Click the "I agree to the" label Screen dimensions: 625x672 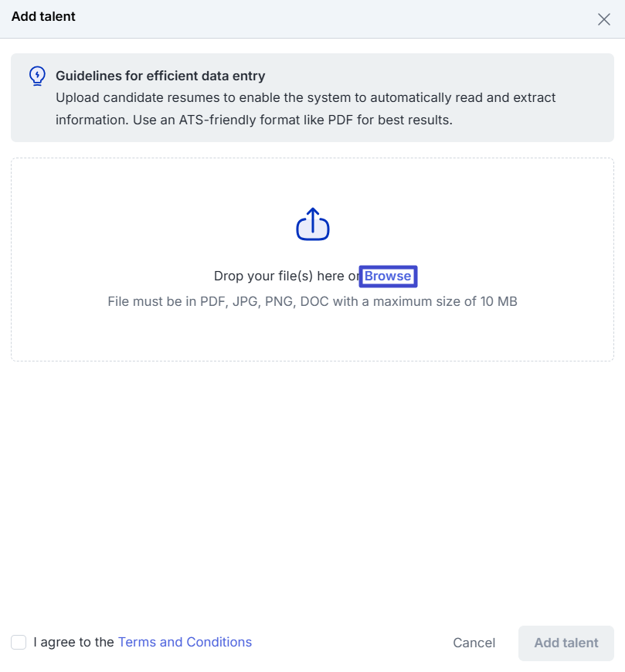pos(73,642)
